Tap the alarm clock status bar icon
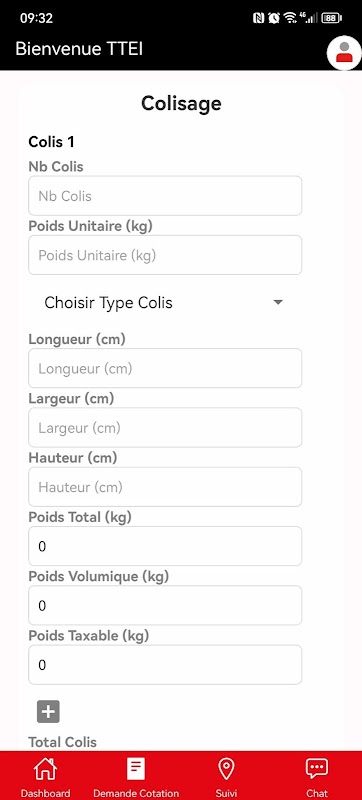 (x=274, y=18)
